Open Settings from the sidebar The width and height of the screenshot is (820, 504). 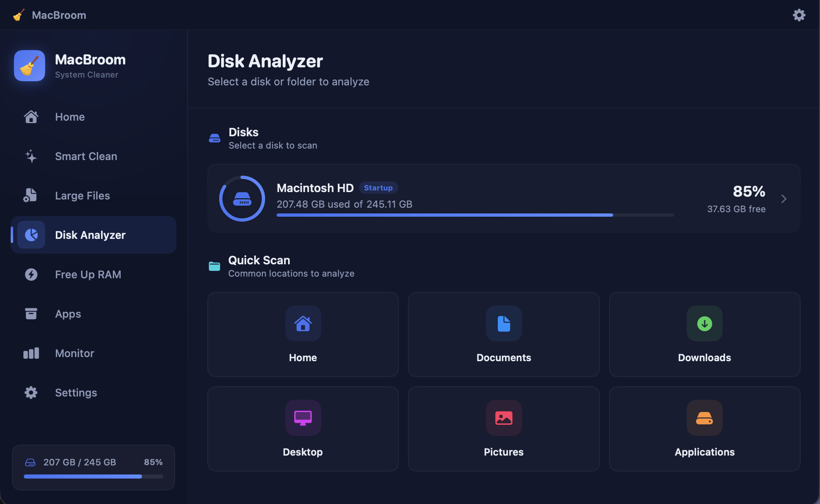(94, 393)
